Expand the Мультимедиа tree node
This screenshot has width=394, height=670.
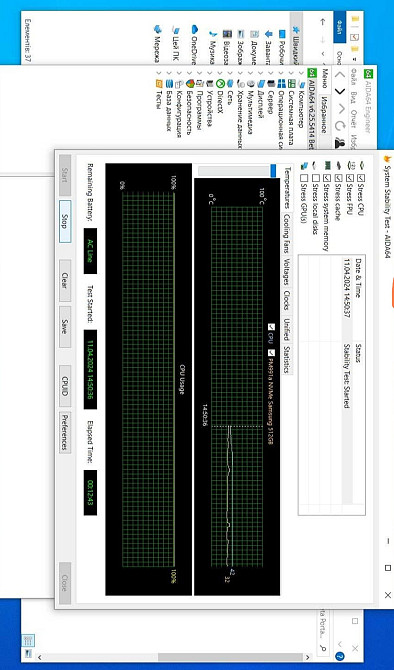[251, 73]
